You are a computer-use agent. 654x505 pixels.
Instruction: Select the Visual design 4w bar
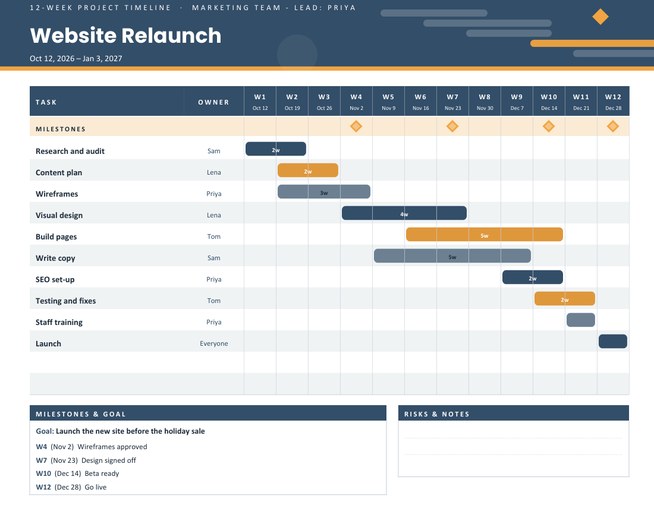tap(404, 213)
